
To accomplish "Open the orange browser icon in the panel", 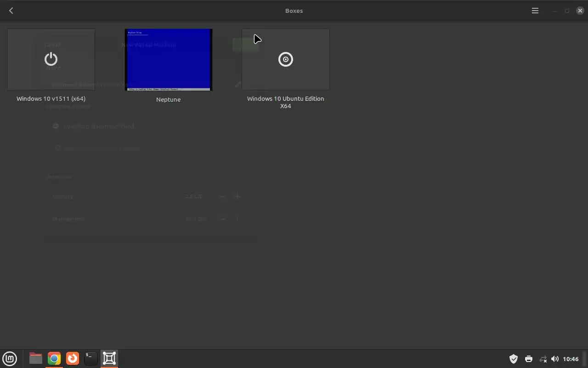I will (73, 358).
